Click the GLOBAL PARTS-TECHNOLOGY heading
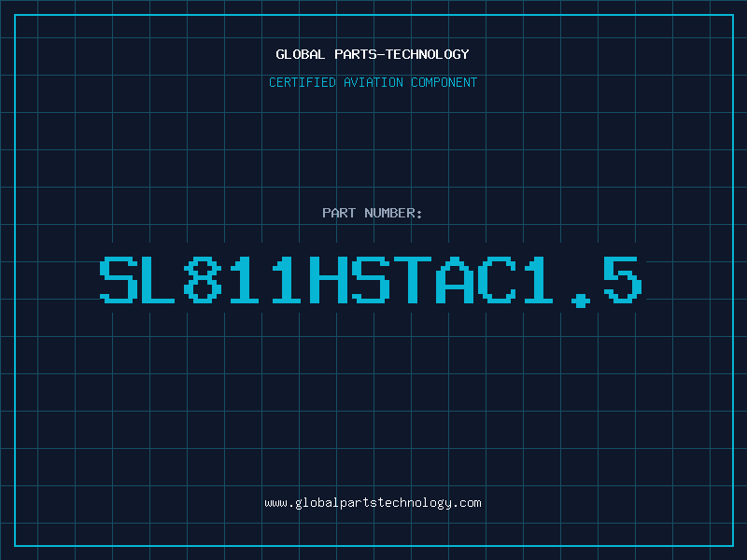Screen dimensions: 747x560 (x=373, y=54)
